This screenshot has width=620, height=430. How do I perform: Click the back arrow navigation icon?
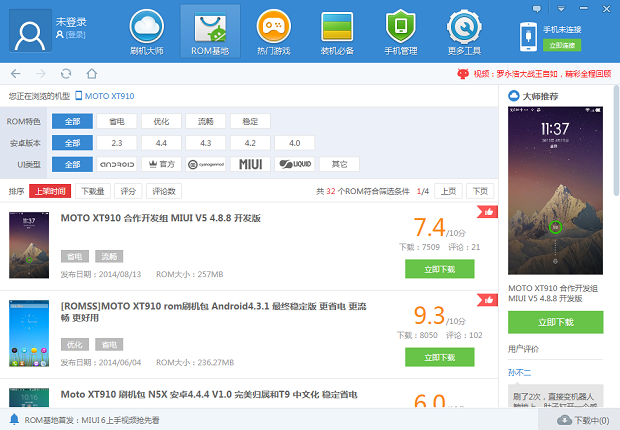pyautogui.click(x=15, y=74)
